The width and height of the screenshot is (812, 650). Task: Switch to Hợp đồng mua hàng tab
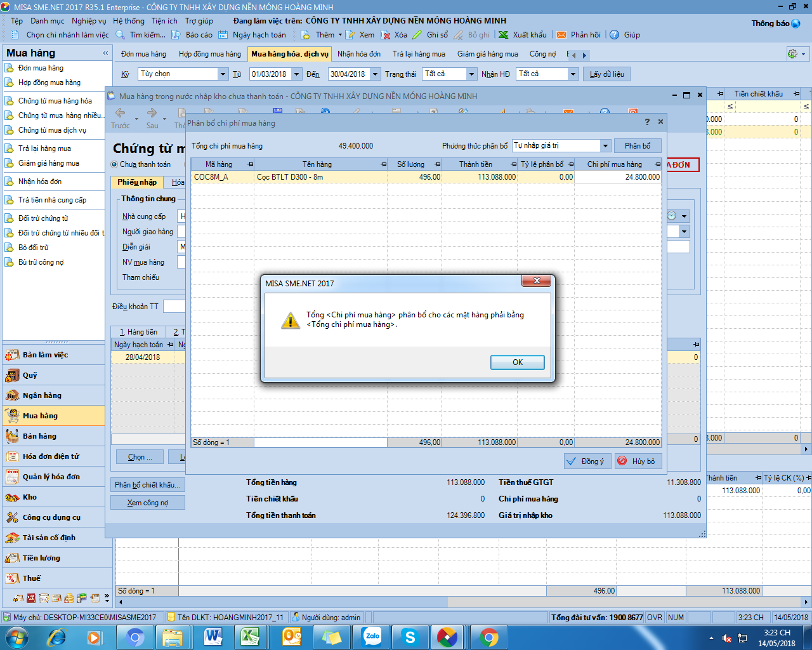210,54
